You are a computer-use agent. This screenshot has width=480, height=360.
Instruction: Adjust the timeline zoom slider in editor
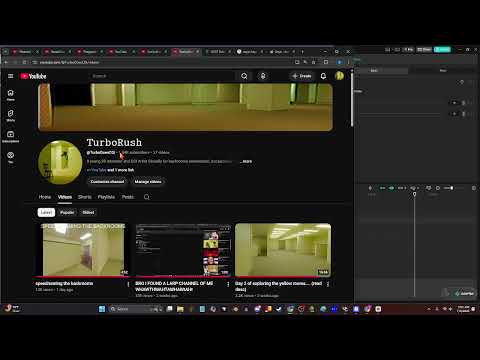tap(452, 188)
